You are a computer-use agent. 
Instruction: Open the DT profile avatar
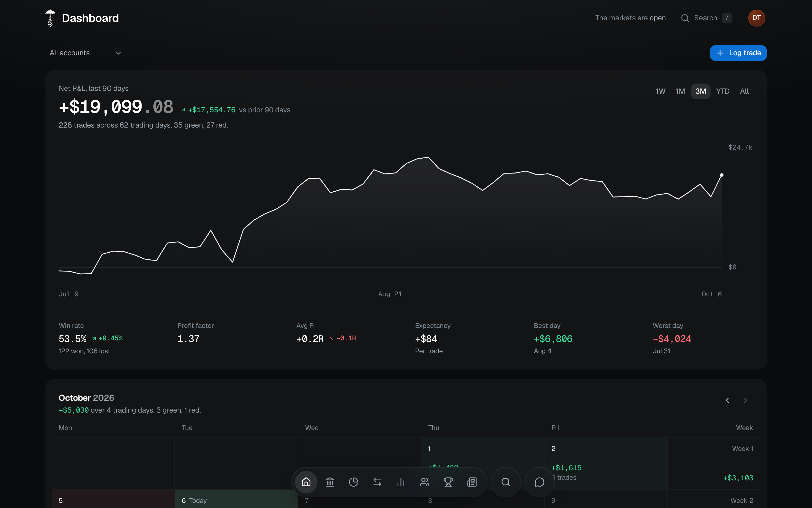(x=756, y=18)
